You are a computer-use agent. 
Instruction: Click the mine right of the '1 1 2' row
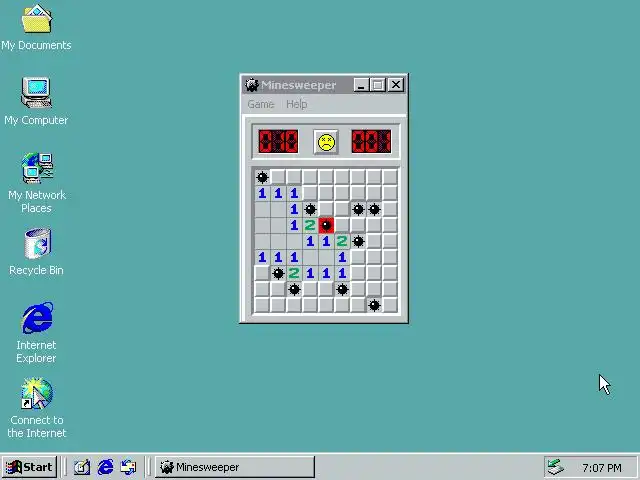tap(358, 241)
